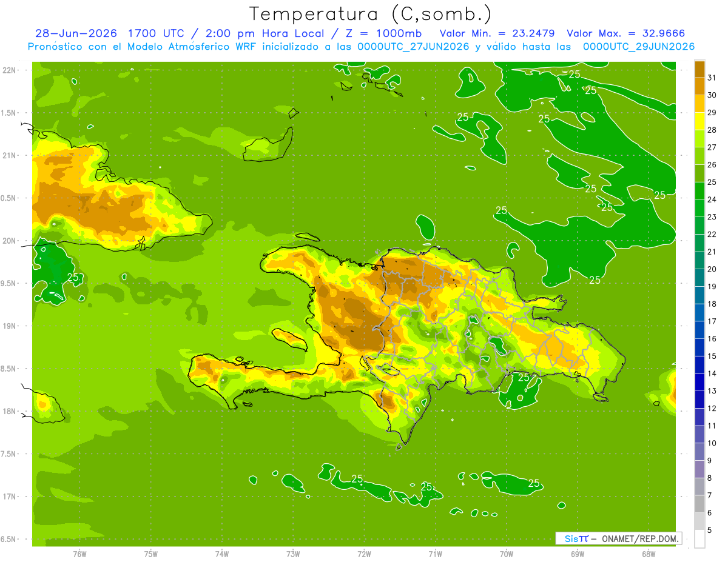Click "Valor Min. = 23.2479"
728x562 pixels.
(x=497, y=33)
